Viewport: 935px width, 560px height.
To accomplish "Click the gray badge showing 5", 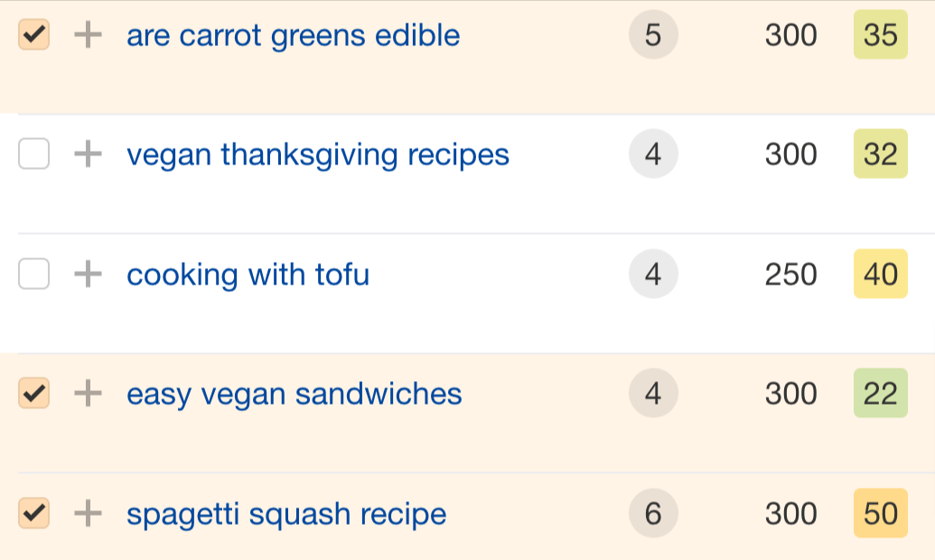I will click(x=653, y=35).
